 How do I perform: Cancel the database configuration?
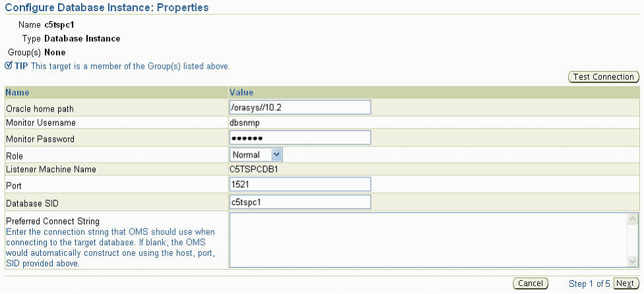click(x=531, y=283)
